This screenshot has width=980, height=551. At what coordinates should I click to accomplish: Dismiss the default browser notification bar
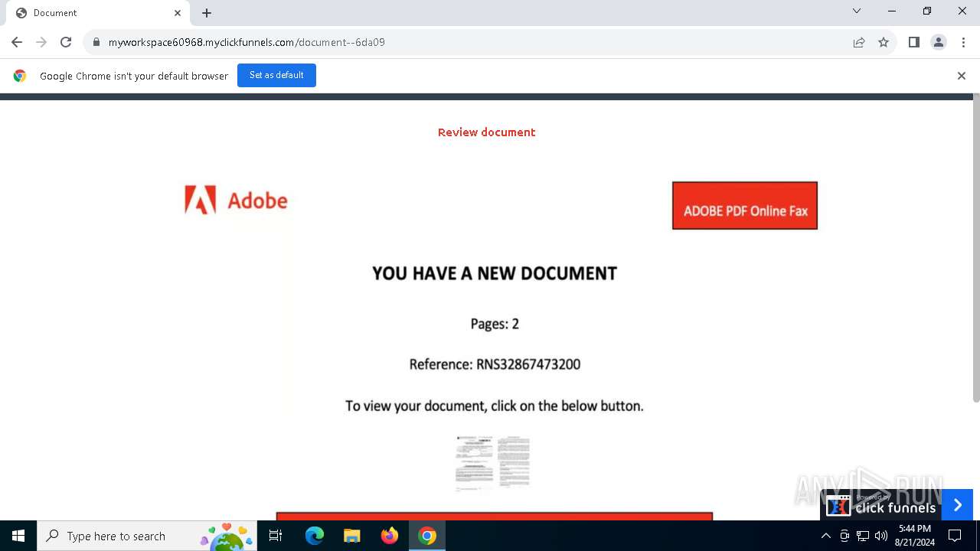[962, 76]
